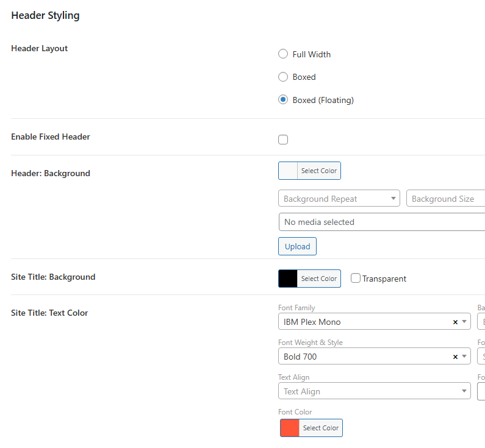Click Select Color for Header Background

318,171
